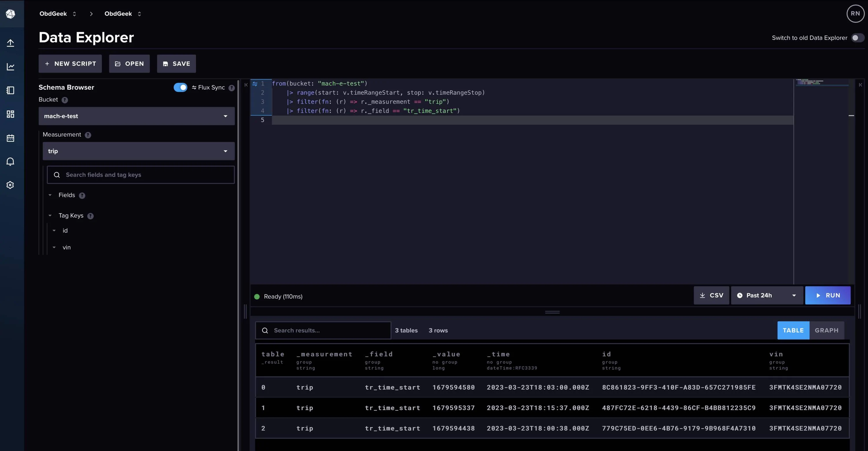The width and height of the screenshot is (868, 451).
Task: Click the 3 tables count label
Action: [x=406, y=330]
